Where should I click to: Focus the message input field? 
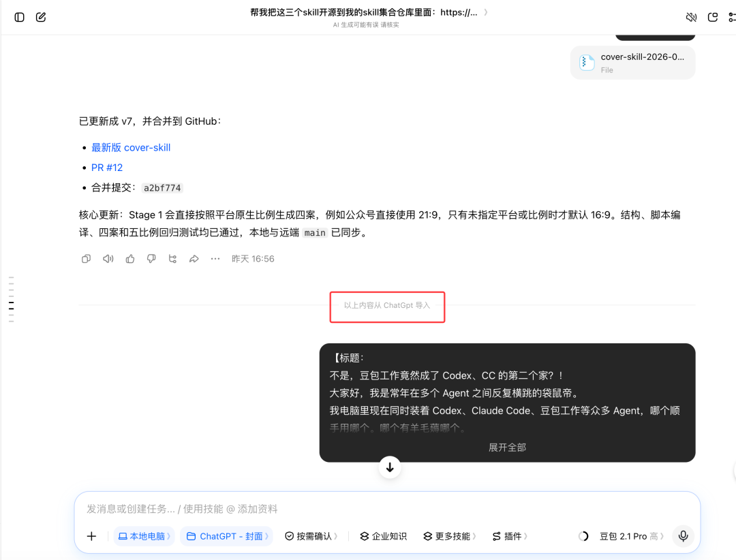(x=387, y=509)
